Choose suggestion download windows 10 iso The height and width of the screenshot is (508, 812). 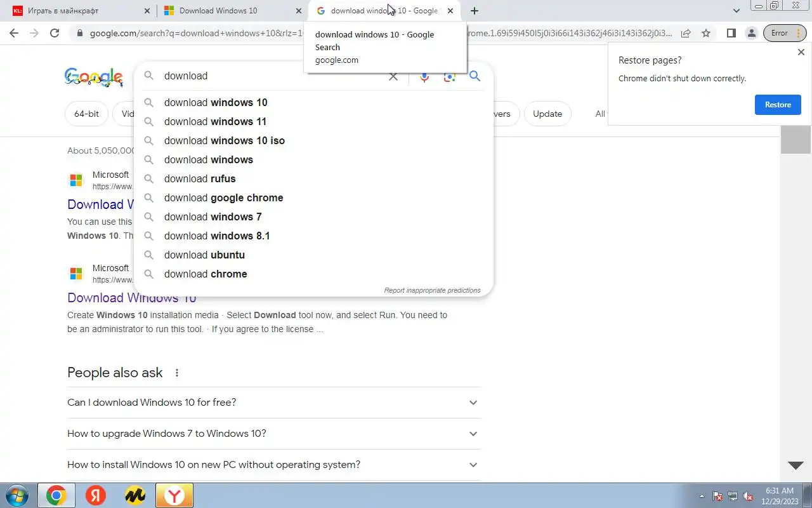(x=313, y=140)
